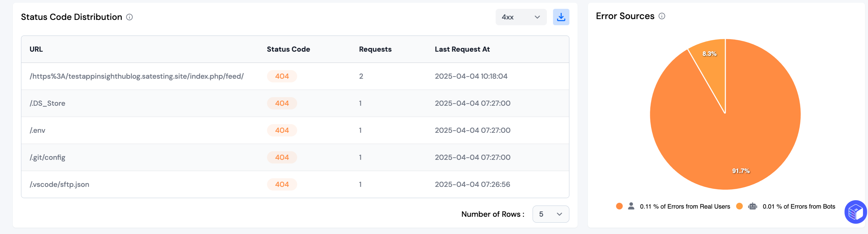Screen dimensions: 868x234
Task: Click the Status Code column header
Action: [288, 49]
